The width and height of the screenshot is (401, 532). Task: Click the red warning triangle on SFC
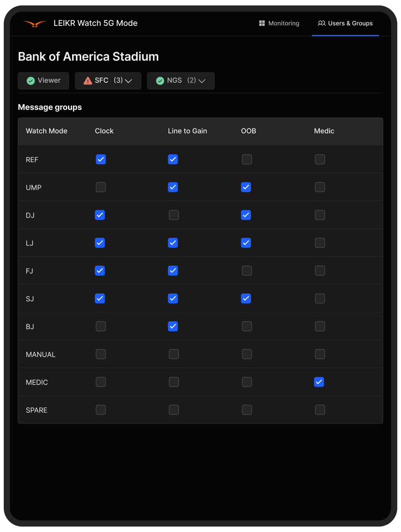tap(87, 80)
